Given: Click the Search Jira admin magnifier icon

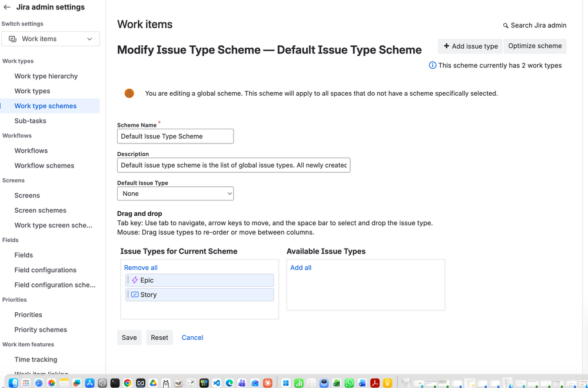Looking at the screenshot, I should pos(506,25).
